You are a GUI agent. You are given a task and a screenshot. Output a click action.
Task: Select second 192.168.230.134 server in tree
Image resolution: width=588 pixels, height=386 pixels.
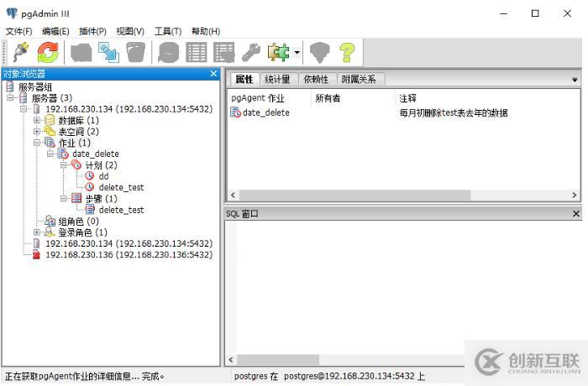tap(129, 243)
